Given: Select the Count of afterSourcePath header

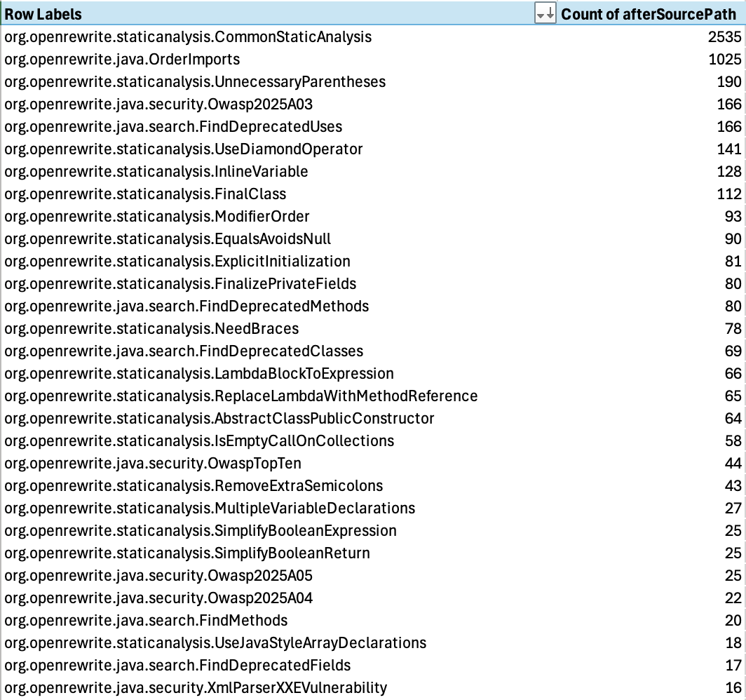Looking at the screenshot, I should (649, 14).
